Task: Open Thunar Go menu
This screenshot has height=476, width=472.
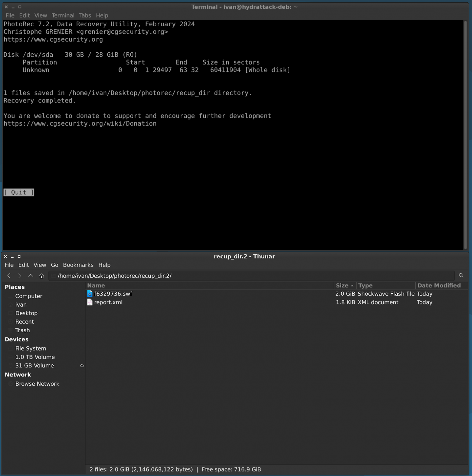Action: pos(54,265)
